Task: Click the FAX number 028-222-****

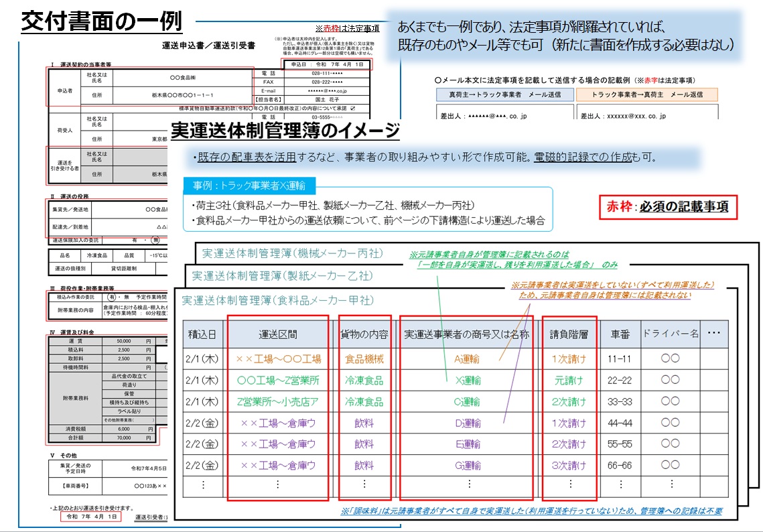Action: click(327, 82)
